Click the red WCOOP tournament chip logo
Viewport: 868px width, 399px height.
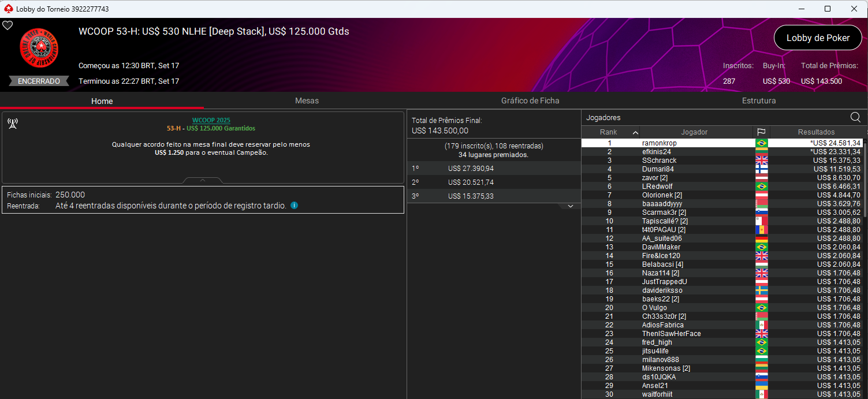[39, 49]
